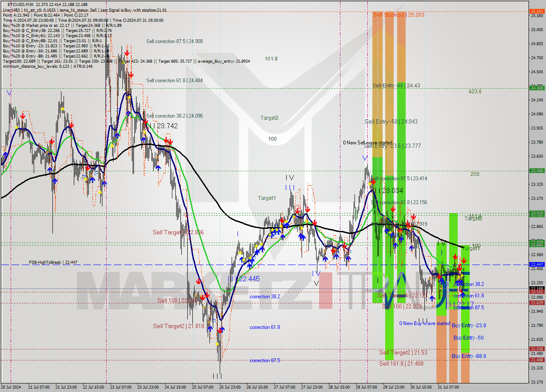Click the 'Buy Entry -50' label
The width and height of the screenshot is (546, 392).
coord(468,338)
